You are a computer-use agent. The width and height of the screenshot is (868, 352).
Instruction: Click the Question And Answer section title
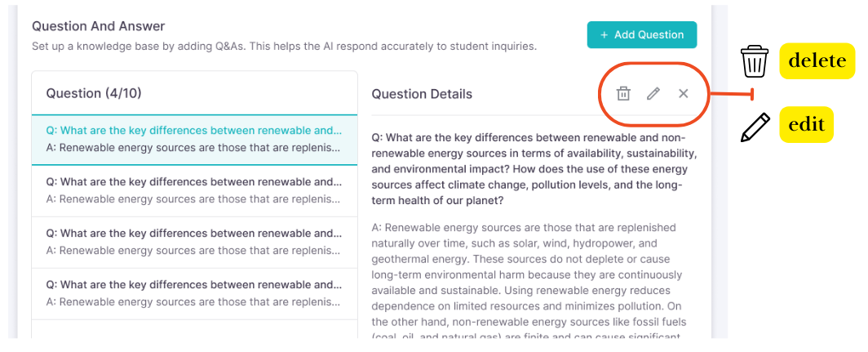pos(99,26)
